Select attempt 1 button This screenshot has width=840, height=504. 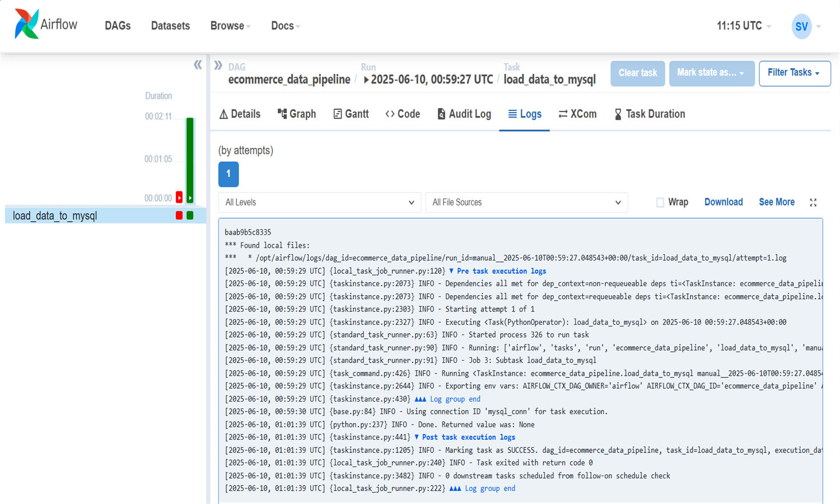[228, 174]
